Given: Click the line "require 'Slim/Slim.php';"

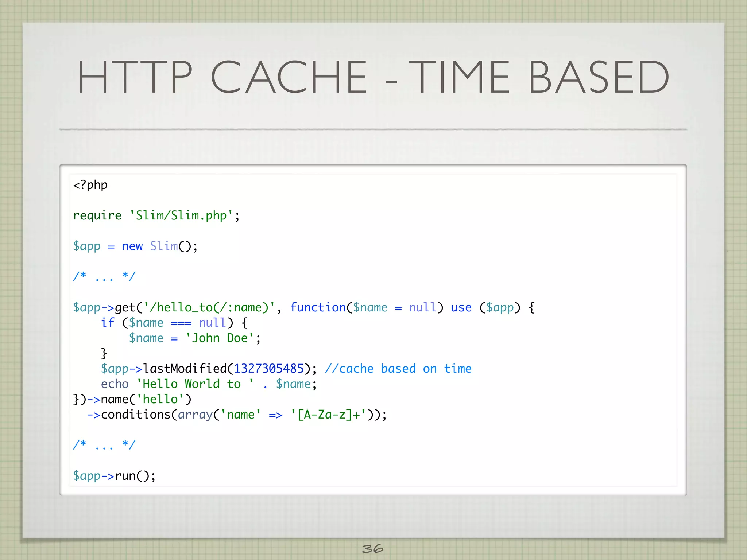Looking at the screenshot, I should coord(156,216).
